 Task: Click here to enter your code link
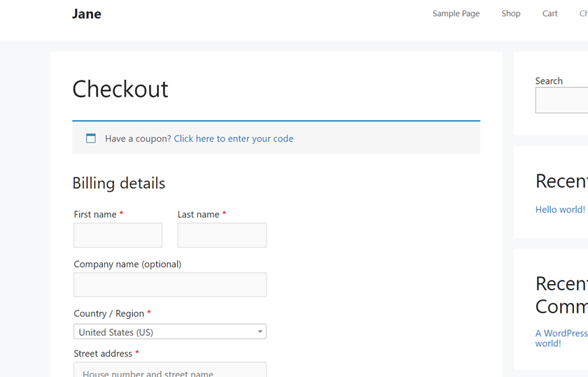(x=234, y=138)
